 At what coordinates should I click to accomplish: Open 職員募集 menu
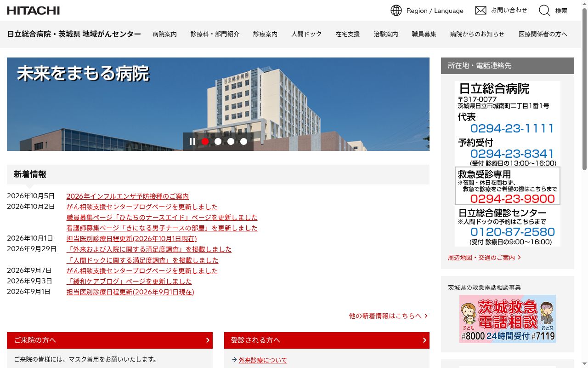point(424,34)
